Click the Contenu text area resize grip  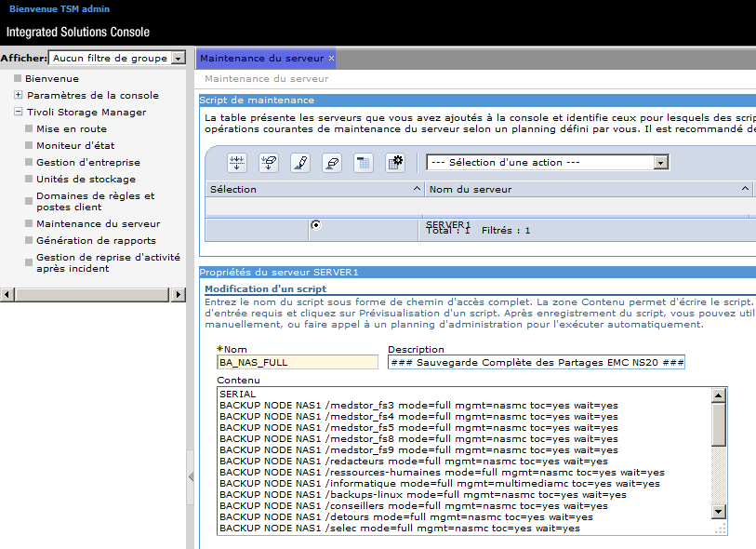pyautogui.click(x=721, y=529)
